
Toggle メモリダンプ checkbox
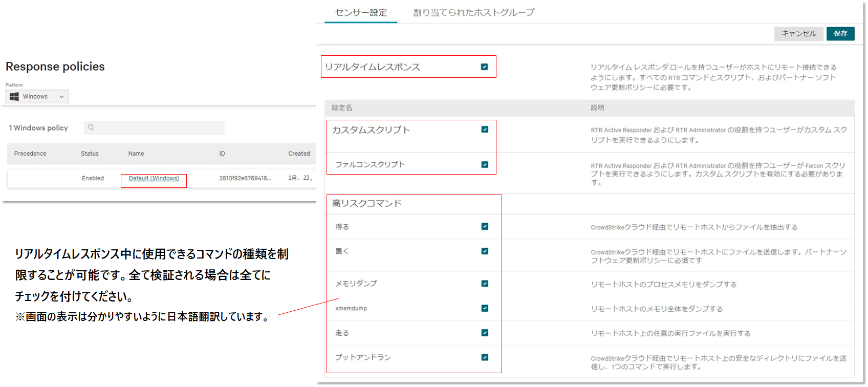coord(485,284)
